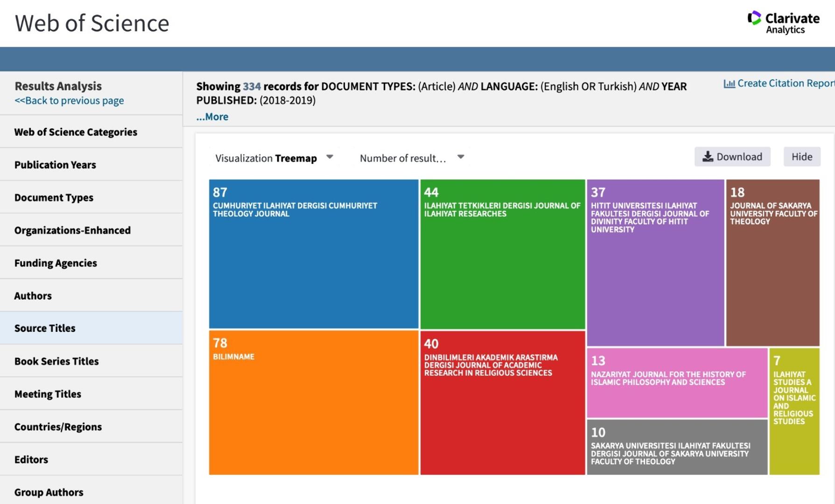Select Authors in the sidebar
The width and height of the screenshot is (835, 504).
point(91,295)
